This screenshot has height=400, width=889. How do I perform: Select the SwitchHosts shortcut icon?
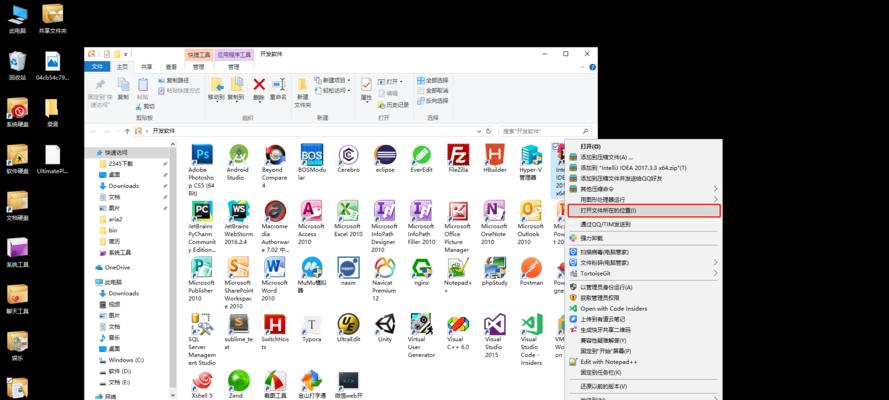point(275,324)
